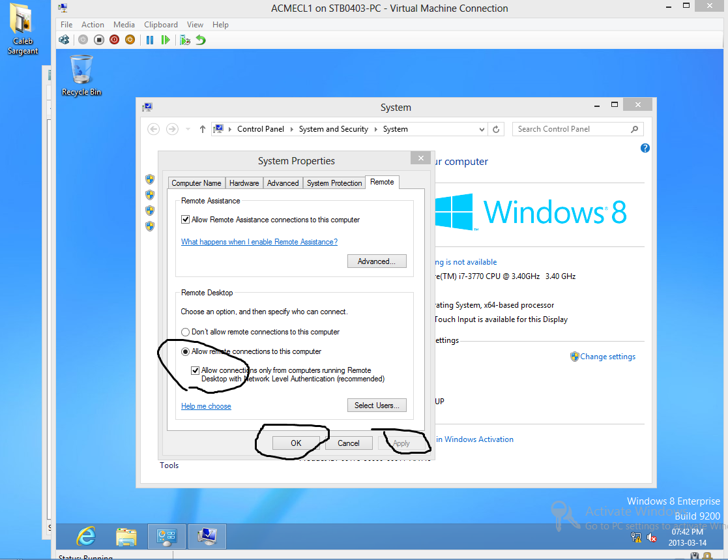This screenshot has height=560, width=728.
Task: Click the third shield icon in sidebar
Action: pyautogui.click(x=149, y=211)
